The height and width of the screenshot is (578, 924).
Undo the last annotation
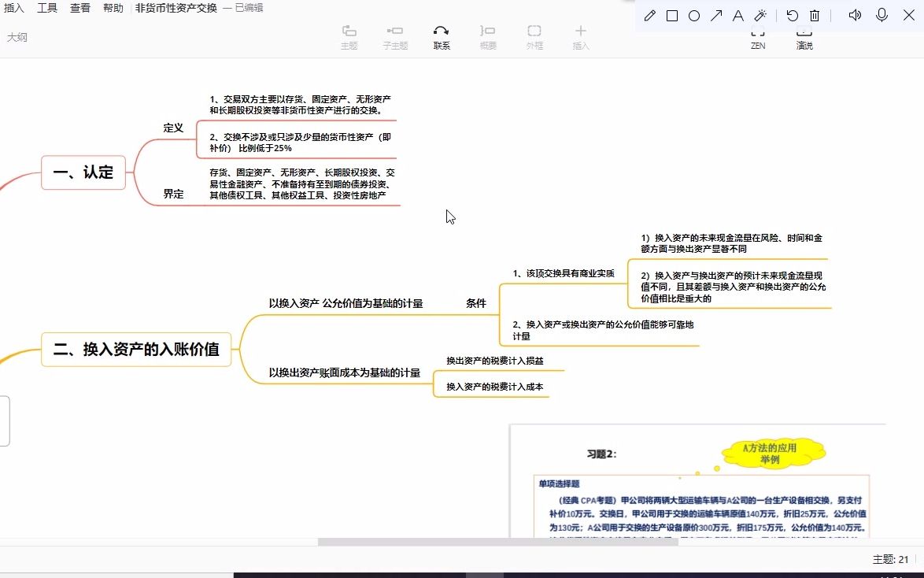791,14
